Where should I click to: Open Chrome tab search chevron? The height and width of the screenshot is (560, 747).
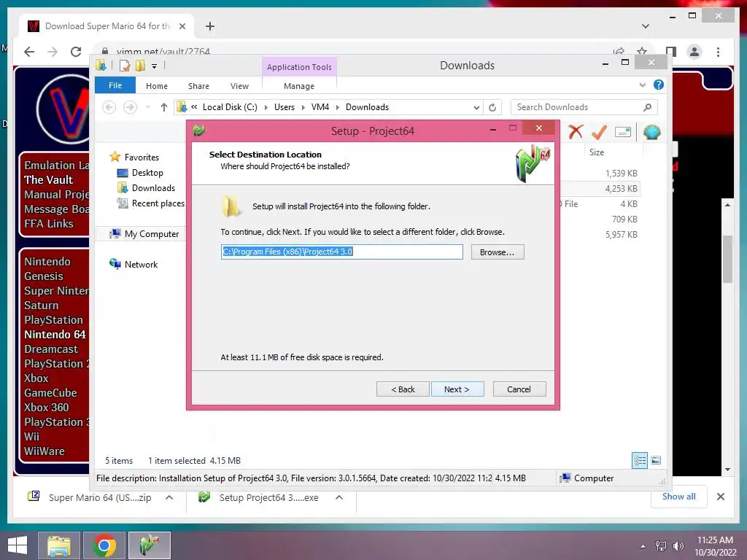click(x=646, y=26)
